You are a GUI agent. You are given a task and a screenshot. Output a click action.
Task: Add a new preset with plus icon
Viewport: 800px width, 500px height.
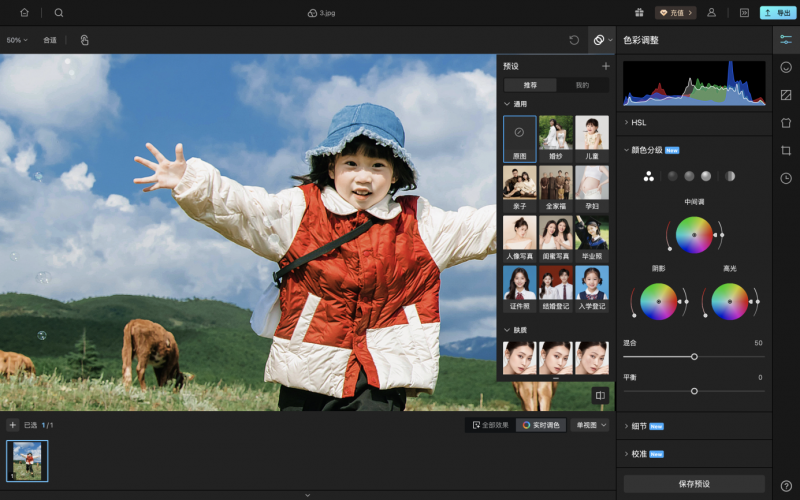coord(605,66)
